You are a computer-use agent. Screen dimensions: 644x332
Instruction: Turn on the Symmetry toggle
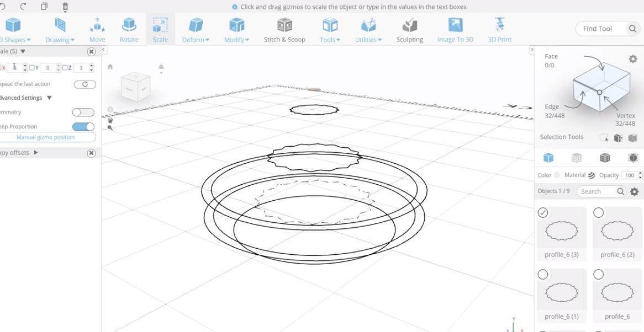click(x=83, y=113)
